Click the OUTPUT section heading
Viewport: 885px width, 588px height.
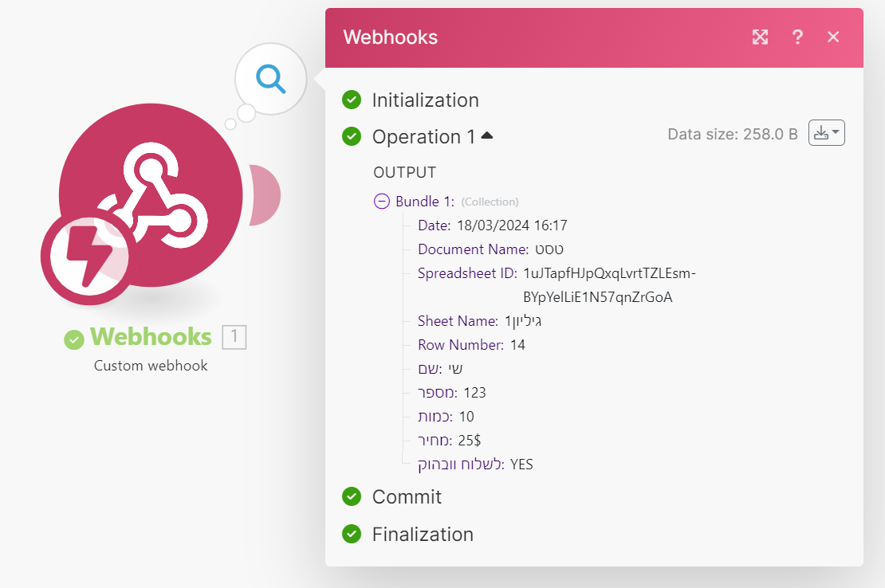coord(405,173)
